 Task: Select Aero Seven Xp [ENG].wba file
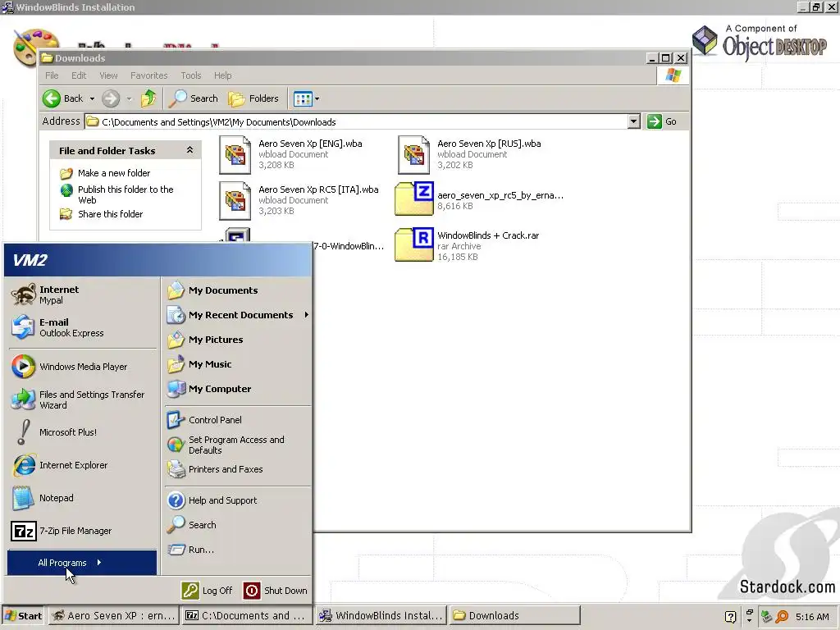pos(291,154)
